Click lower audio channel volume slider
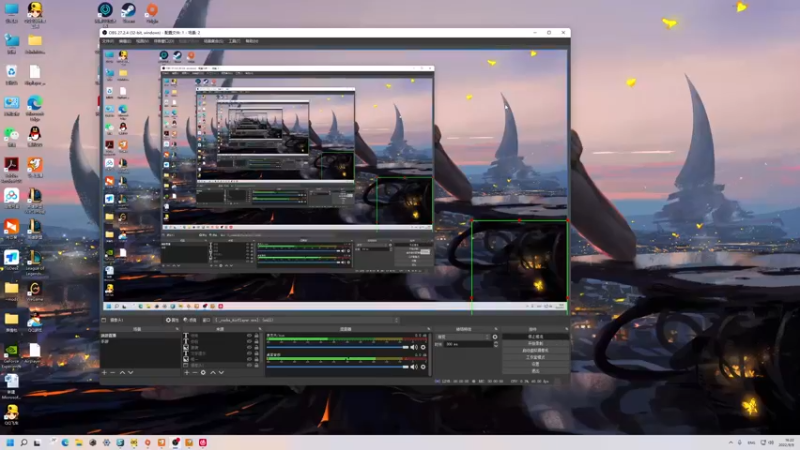 (x=337, y=367)
